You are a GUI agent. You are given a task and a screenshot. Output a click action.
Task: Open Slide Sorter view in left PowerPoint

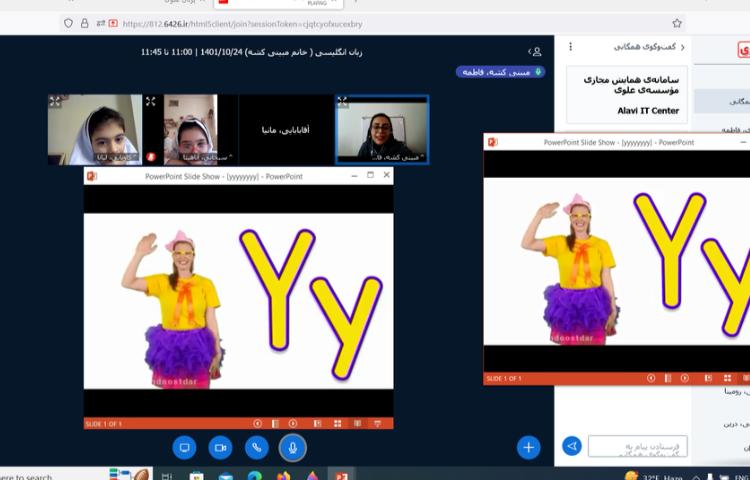point(338,424)
